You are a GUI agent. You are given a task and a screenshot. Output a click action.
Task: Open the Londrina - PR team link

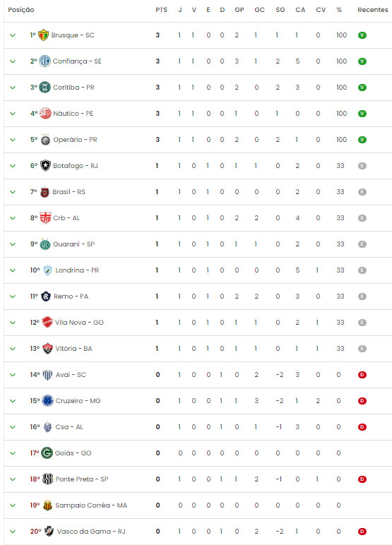tap(77, 270)
